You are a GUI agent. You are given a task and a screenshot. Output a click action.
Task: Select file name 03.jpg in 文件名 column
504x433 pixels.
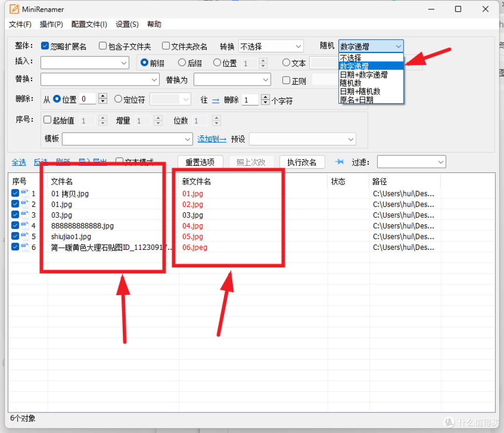62,215
